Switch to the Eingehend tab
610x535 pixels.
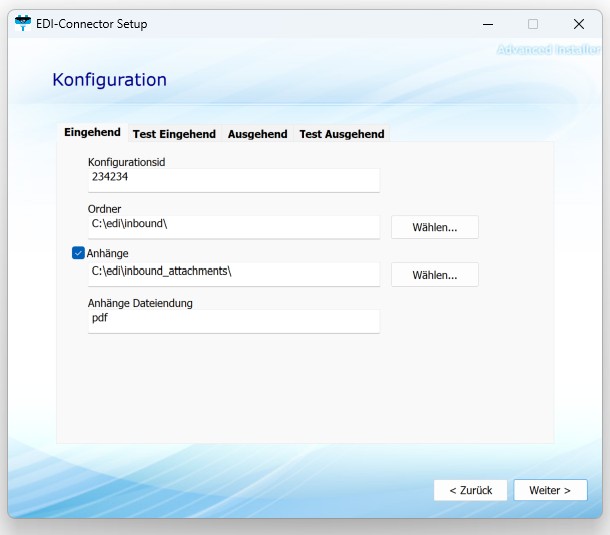pyautogui.click(x=92, y=133)
